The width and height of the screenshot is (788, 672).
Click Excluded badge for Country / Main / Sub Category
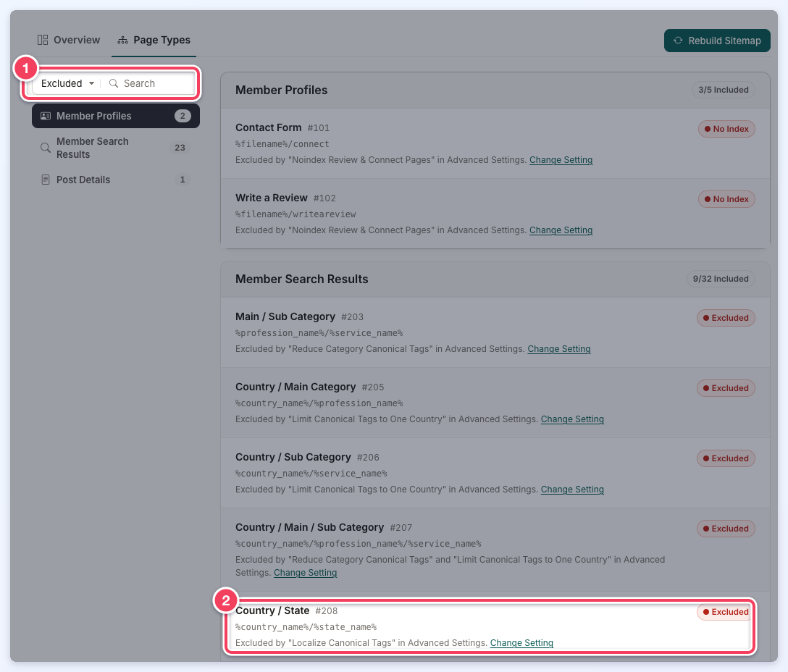pos(726,529)
